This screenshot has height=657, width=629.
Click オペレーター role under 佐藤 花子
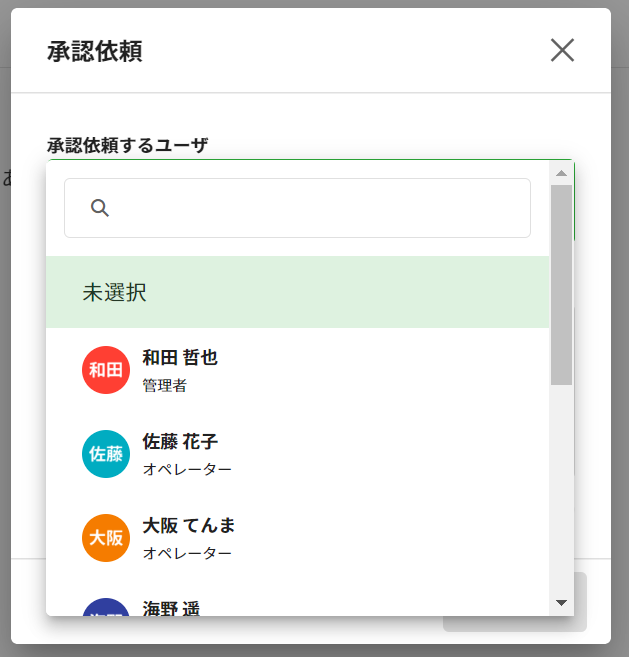[x=187, y=469]
